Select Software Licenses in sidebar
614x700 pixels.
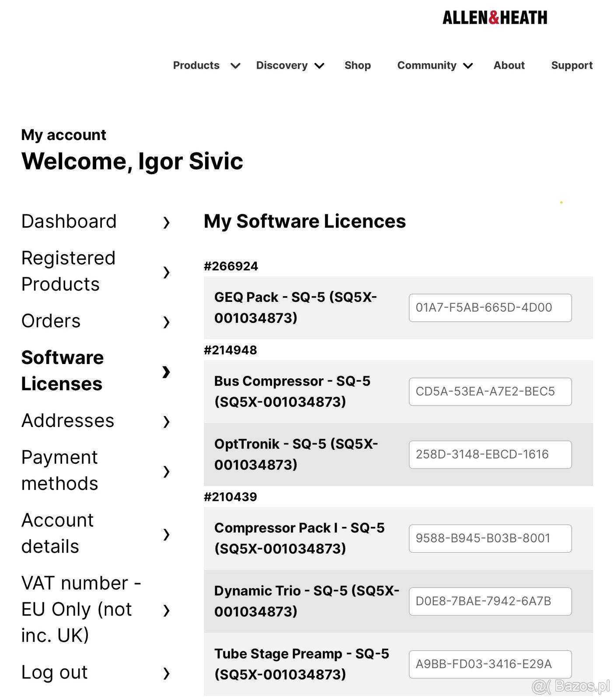pos(63,371)
